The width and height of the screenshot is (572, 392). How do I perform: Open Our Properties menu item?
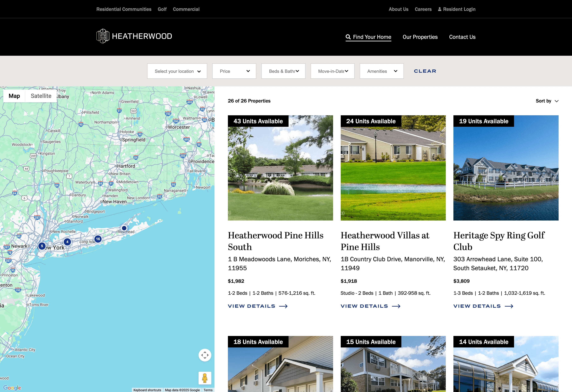pos(420,37)
